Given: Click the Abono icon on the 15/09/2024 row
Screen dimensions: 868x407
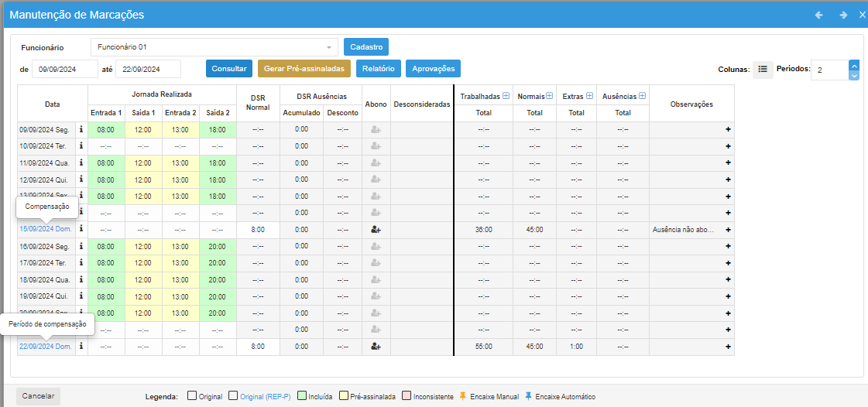Looking at the screenshot, I should click(376, 230).
